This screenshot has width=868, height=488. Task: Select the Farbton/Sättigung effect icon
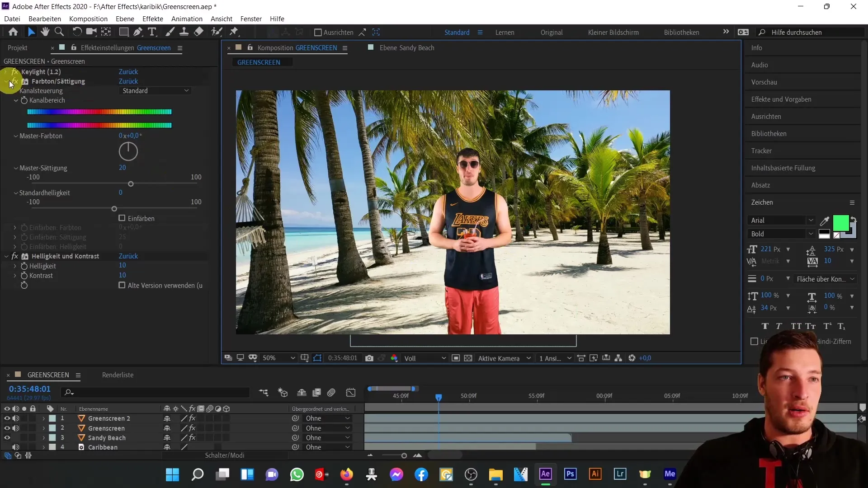(x=25, y=81)
